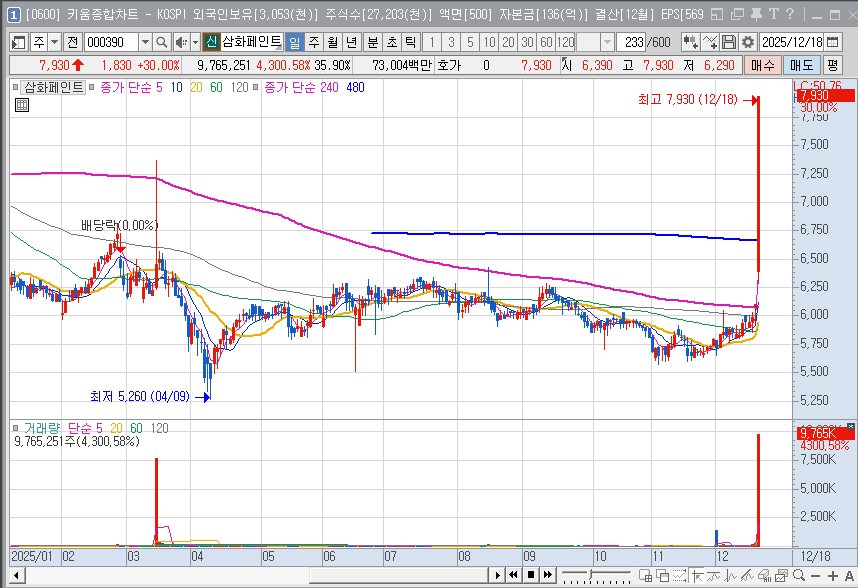Click the 평 button
This screenshot has width=858, height=588.
pos(832,65)
